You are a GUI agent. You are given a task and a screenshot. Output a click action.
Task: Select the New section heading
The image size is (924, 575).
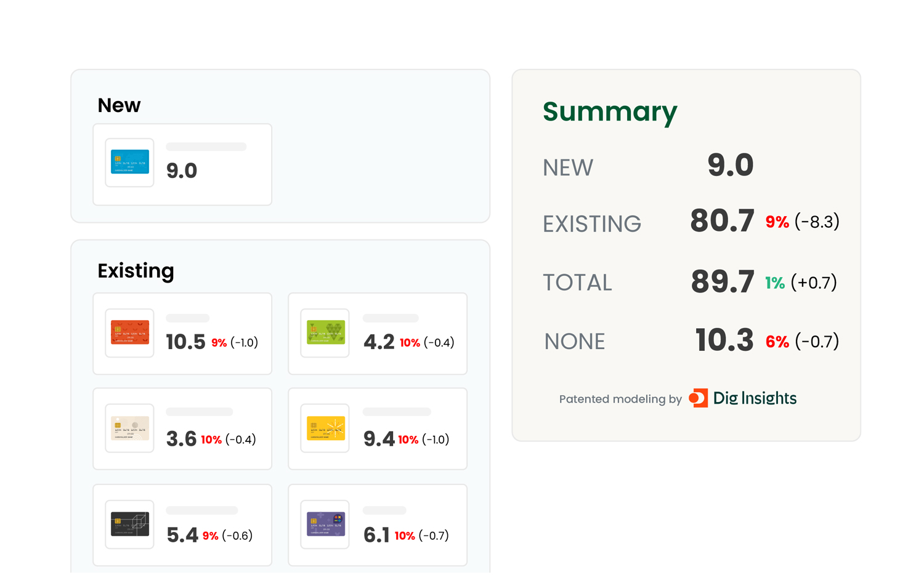click(x=119, y=105)
